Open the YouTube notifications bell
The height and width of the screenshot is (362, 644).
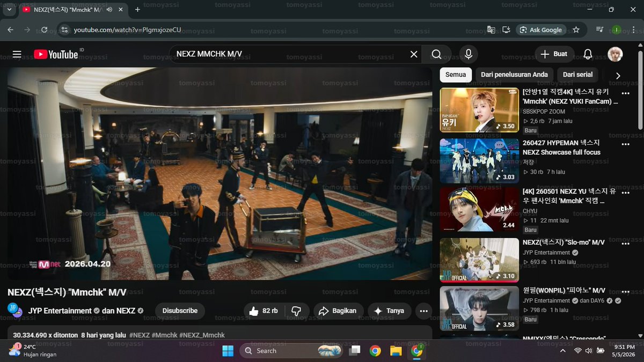(x=588, y=54)
